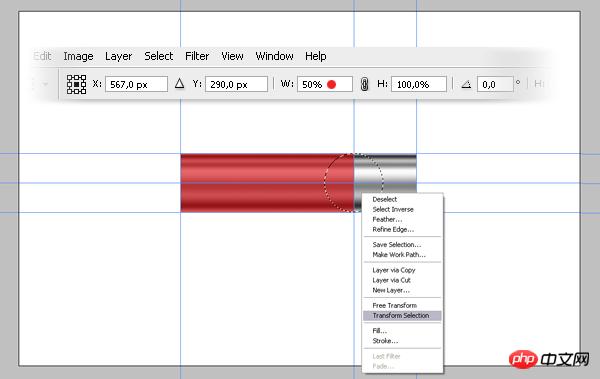The height and width of the screenshot is (379, 600).
Task: Click the X position input field
Action: pyautogui.click(x=136, y=84)
